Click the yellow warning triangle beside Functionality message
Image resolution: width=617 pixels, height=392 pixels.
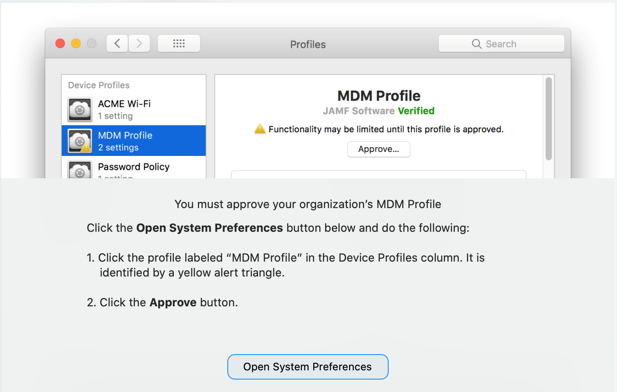(x=260, y=129)
